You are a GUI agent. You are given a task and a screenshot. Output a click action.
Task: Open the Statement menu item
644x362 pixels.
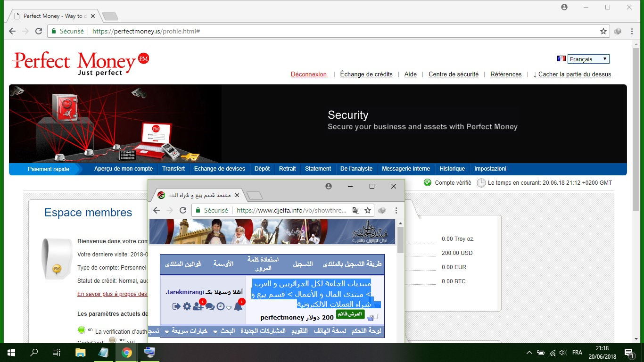click(x=318, y=169)
